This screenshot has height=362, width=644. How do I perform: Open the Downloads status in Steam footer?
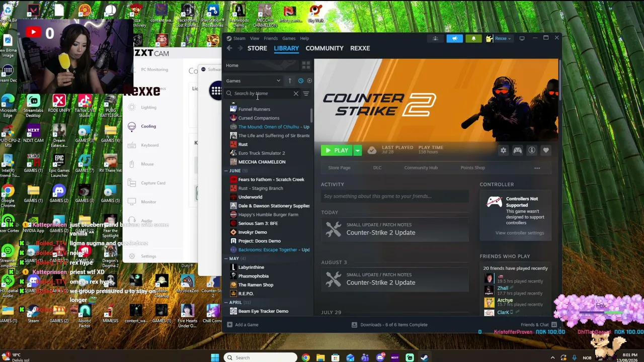tap(389, 325)
